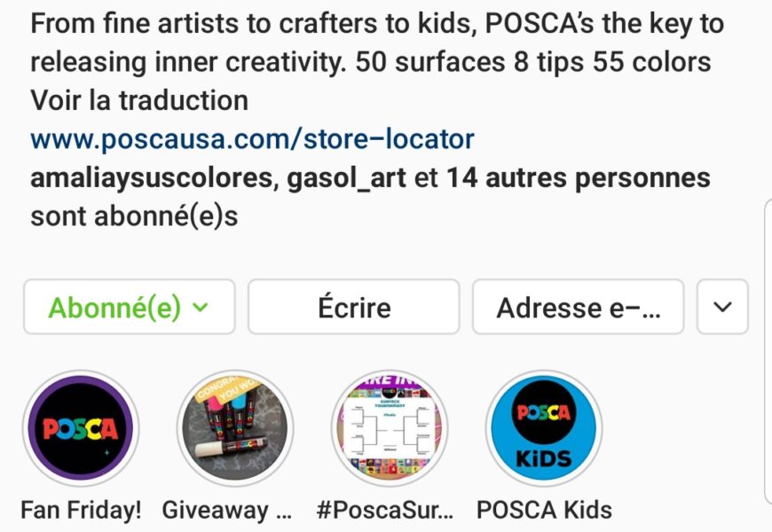Click the green chevron inside Abonné(e)
This screenshot has width=772, height=532.
201,308
